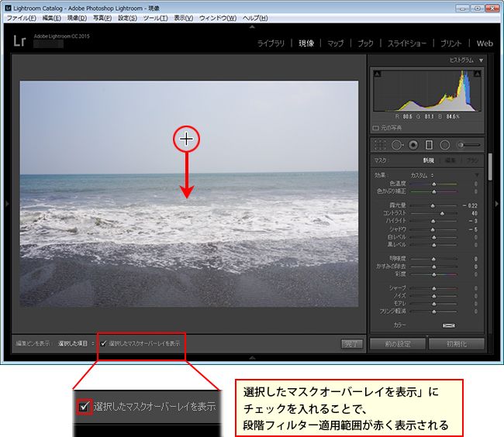
Task: Open the 設定 menu
Action: coord(127,18)
